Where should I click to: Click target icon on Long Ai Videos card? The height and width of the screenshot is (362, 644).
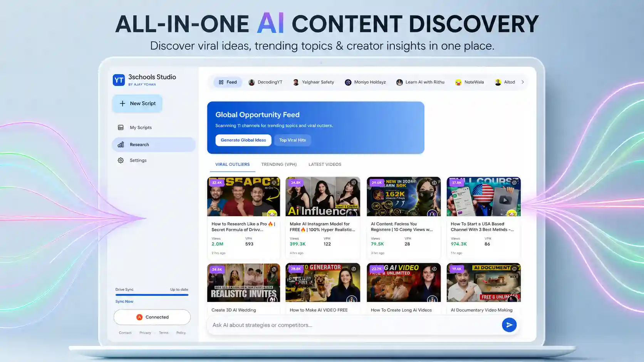click(x=434, y=269)
